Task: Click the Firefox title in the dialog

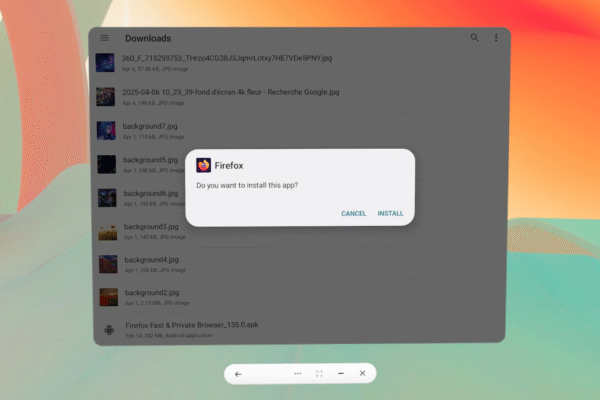Action: pyautogui.click(x=229, y=165)
